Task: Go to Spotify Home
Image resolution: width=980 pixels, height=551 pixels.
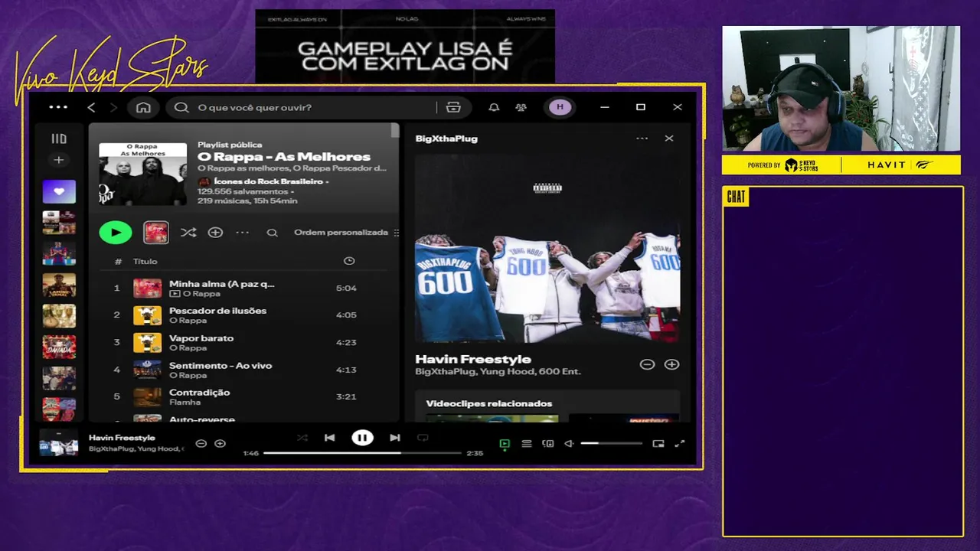Action: click(x=143, y=107)
